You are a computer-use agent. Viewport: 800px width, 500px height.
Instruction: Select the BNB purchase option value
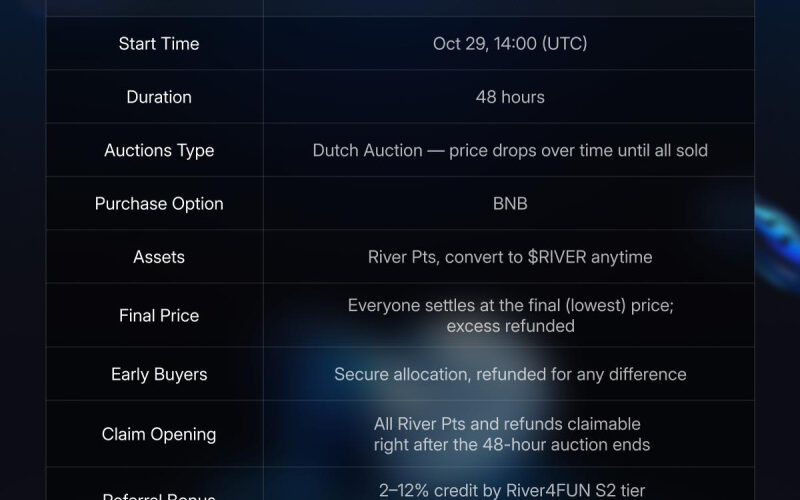(x=510, y=203)
